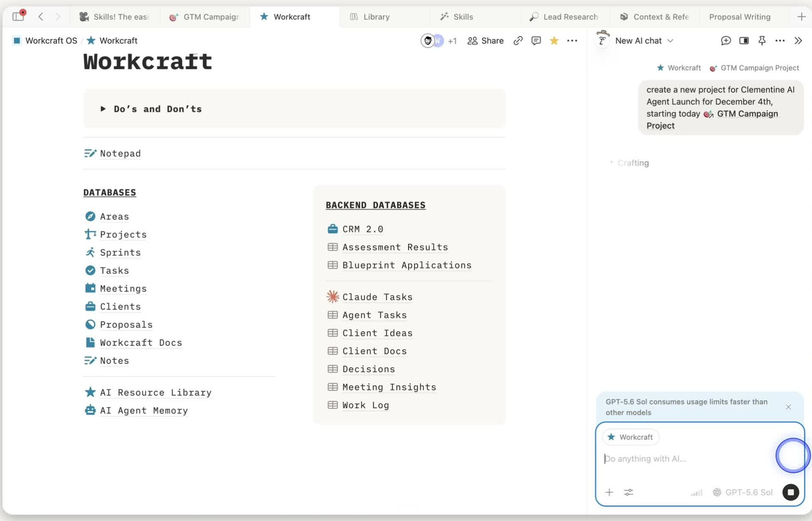Viewport: 812px width, 521px height.
Task: Collapse the AI chat panel
Action: (798, 41)
